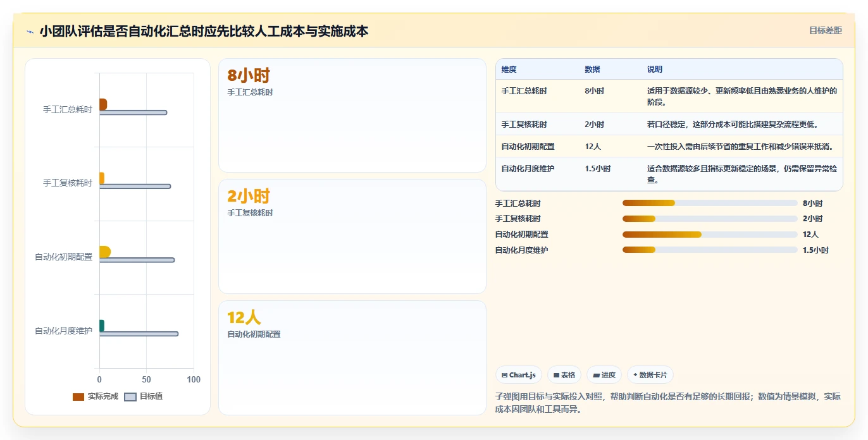Click the large 12人 card value
Viewport: 868px width, 440px height.
(244, 318)
